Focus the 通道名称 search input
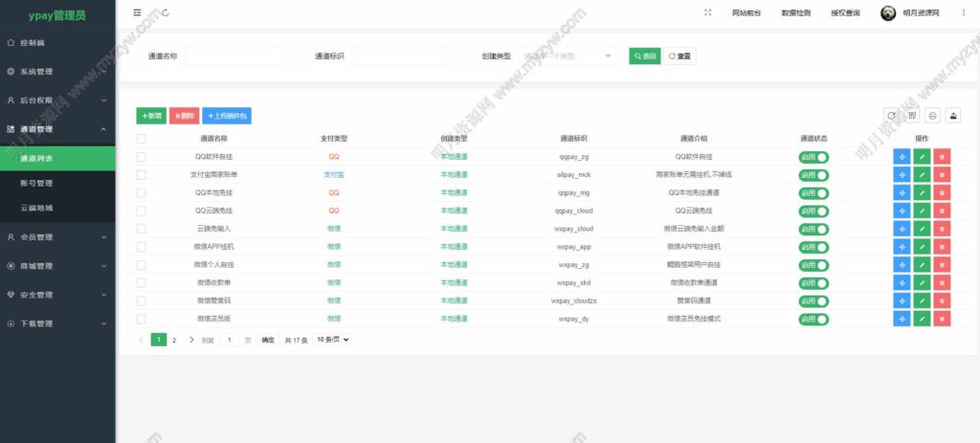980x443 pixels. (234, 56)
